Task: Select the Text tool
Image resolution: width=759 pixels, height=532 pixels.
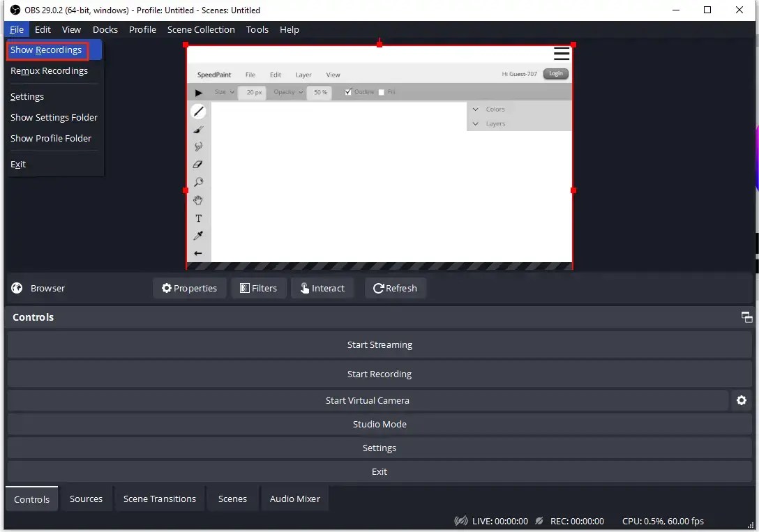Action: point(198,218)
